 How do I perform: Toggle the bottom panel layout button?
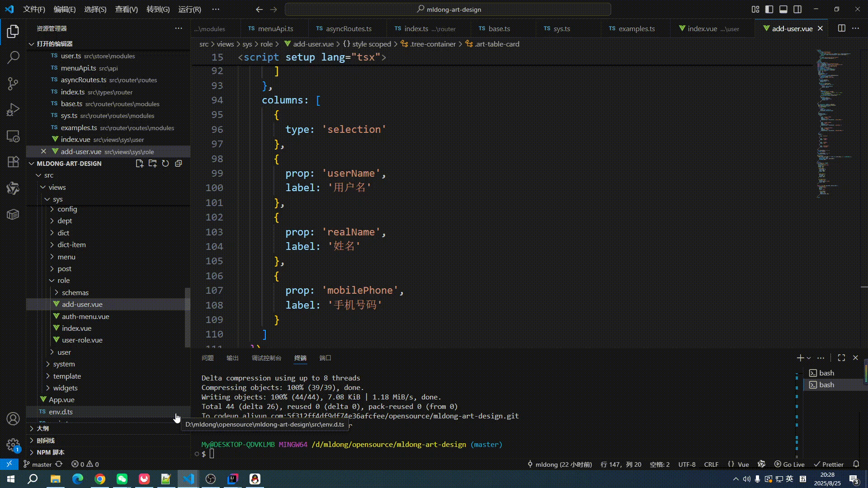coord(783,9)
